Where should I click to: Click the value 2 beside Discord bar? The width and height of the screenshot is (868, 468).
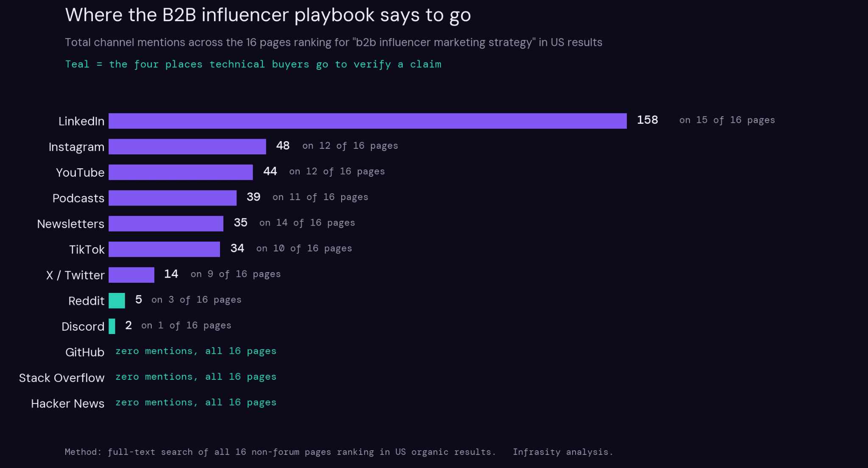tap(128, 326)
